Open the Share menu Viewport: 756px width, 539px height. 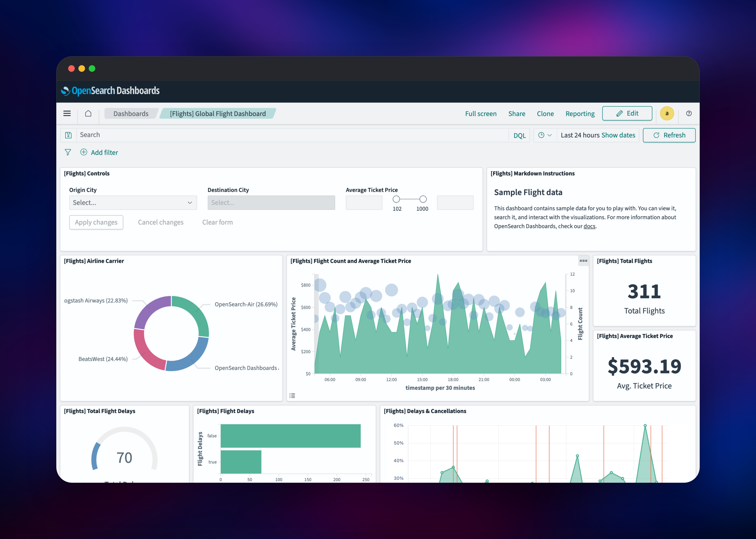point(517,114)
